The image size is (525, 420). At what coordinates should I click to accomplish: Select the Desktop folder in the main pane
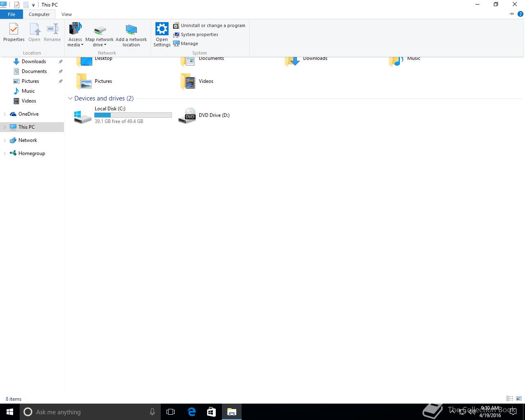[94, 61]
